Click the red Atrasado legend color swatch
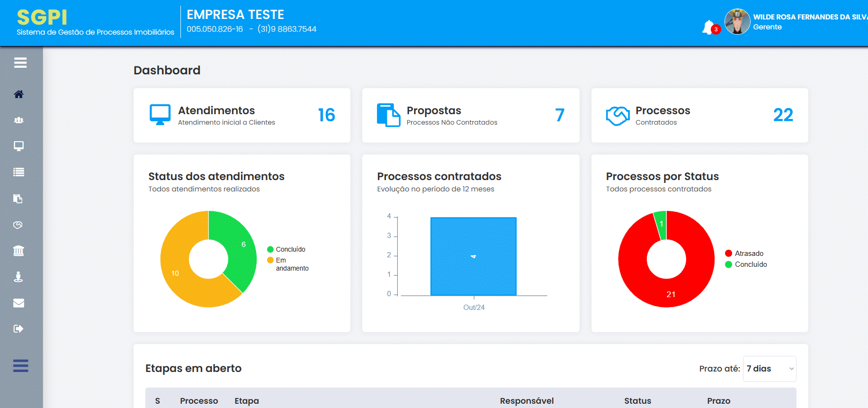Viewport: 868px width, 408px height. pos(728,254)
